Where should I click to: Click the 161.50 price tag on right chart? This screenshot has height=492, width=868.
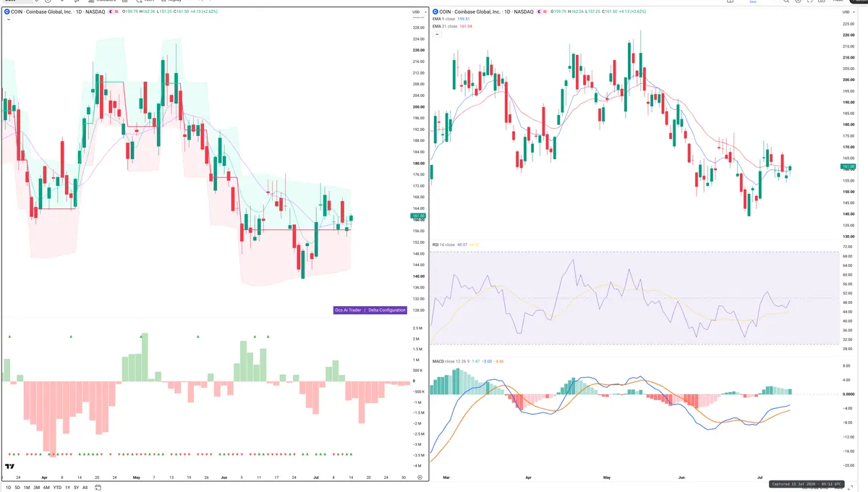pyautogui.click(x=848, y=166)
